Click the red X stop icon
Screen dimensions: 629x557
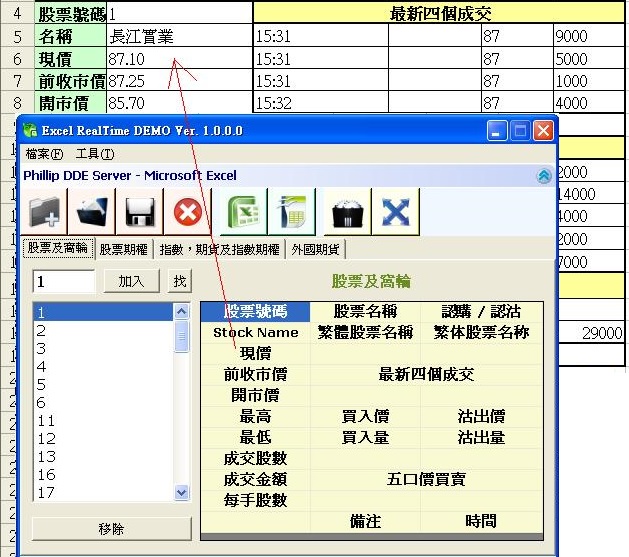pos(187,212)
